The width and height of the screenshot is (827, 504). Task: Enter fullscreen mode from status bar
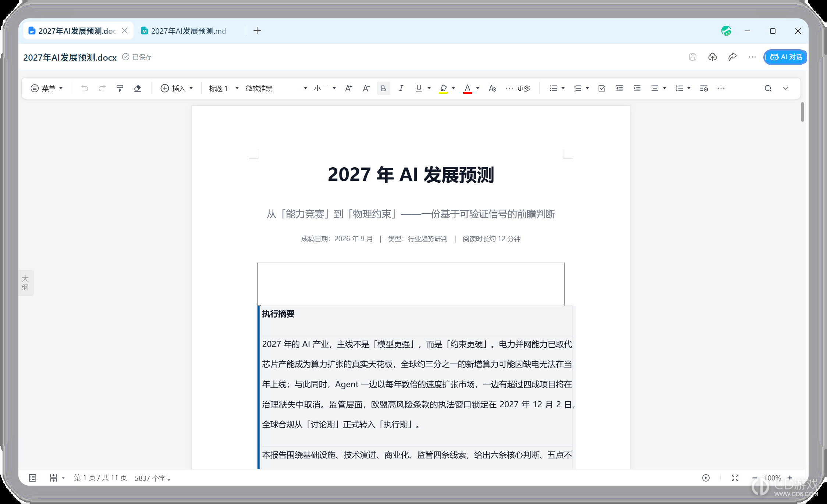735,478
